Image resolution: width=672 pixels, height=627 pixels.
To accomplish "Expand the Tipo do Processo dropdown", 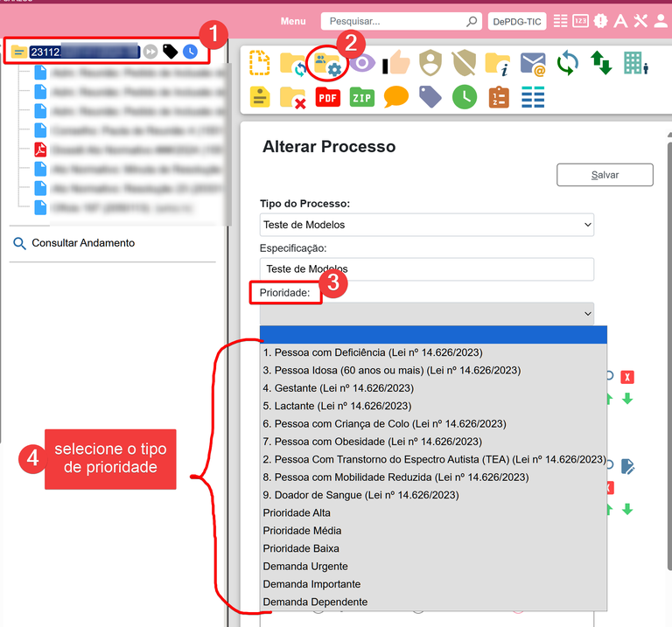I will point(427,225).
